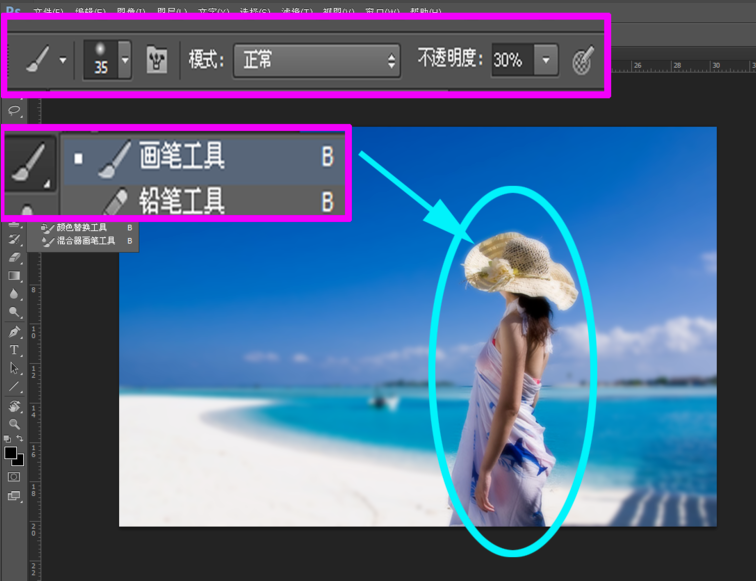The height and width of the screenshot is (581, 756).
Task: Open the brush preset picker showing 35
Action: (107, 60)
